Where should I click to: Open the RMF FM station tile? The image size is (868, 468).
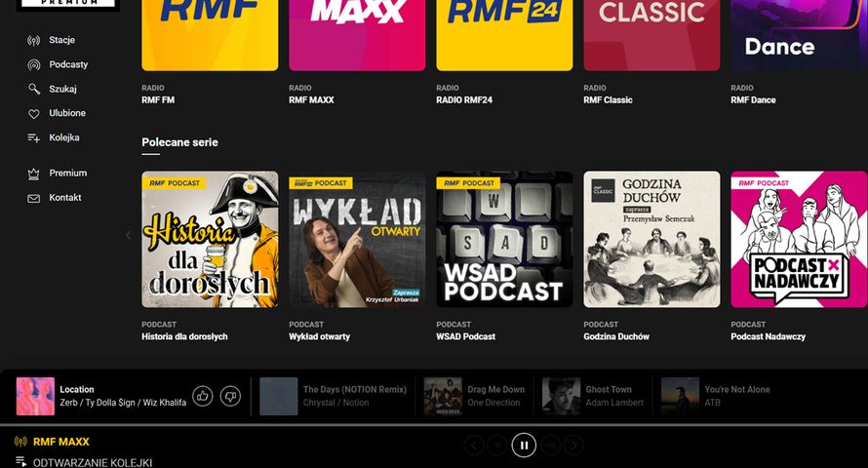[210, 35]
